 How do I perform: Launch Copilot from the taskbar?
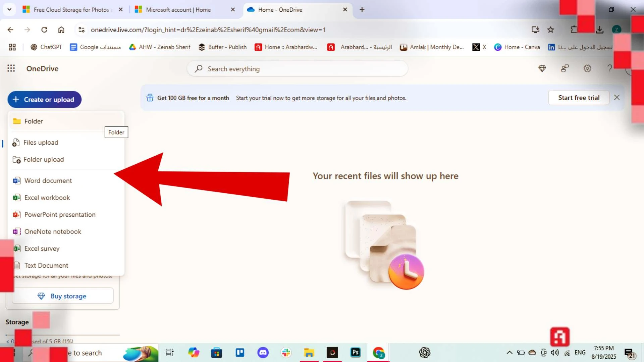(194, 353)
